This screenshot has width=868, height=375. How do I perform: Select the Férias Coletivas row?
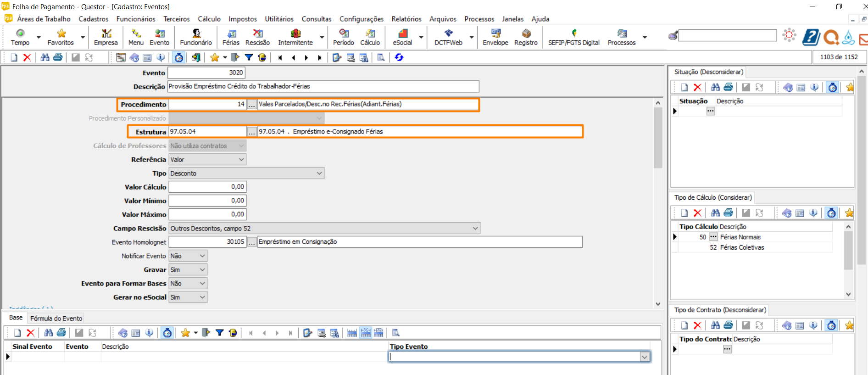pyautogui.click(x=742, y=247)
